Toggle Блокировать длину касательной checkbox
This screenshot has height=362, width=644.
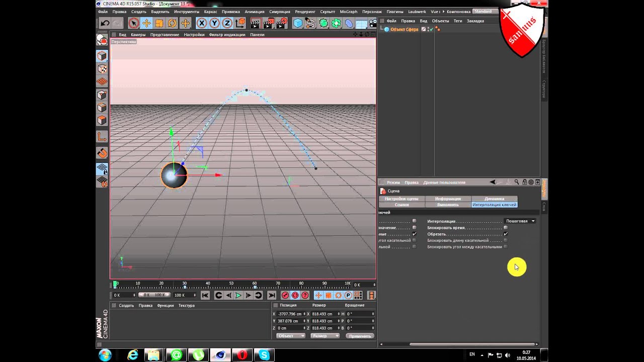506,240
